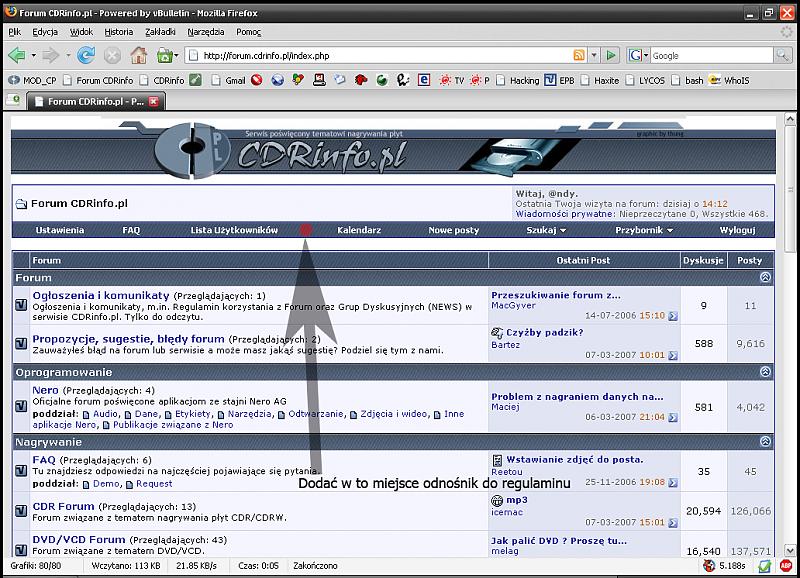Open the Hacking bookmark
The width and height of the screenshot is (800, 578).
click(x=518, y=81)
